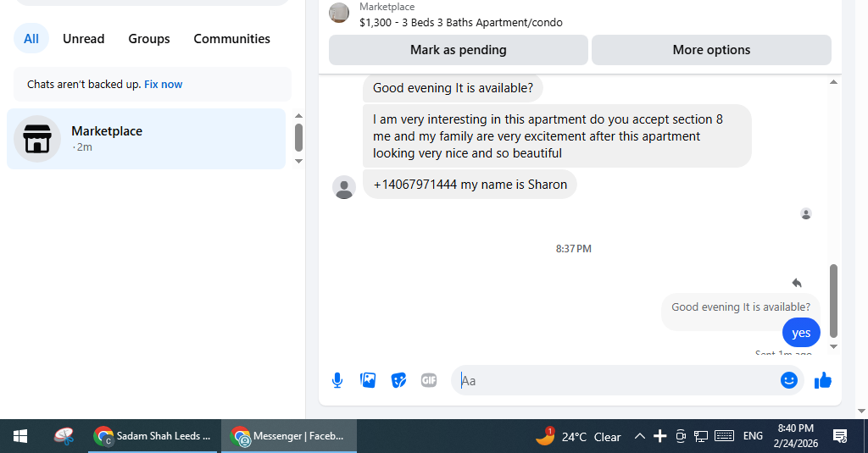
Task: Click the Marketplace label in chat header
Action: (x=387, y=7)
